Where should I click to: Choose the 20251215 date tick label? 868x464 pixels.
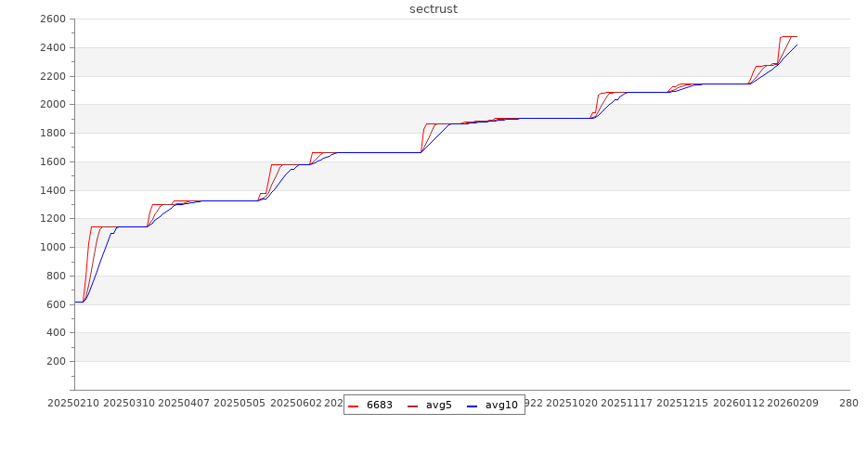point(682,404)
